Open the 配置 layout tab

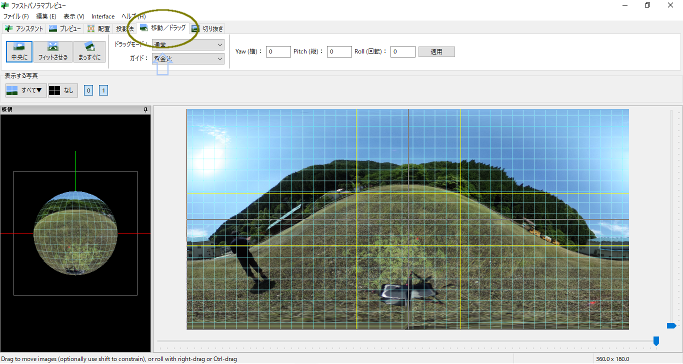pos(98,29)
